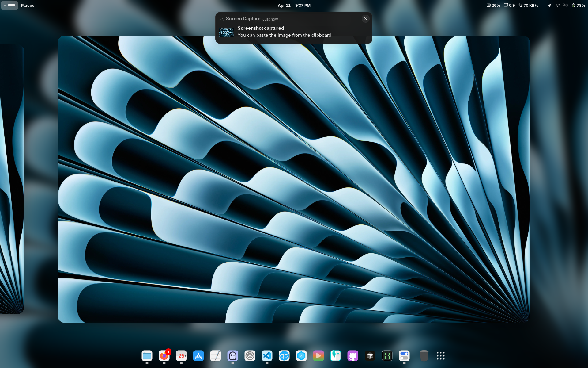The height and width of the screenshot is (368, 588).
Task: Click the Screenshot captured notification title
Action: coord(261,28)
